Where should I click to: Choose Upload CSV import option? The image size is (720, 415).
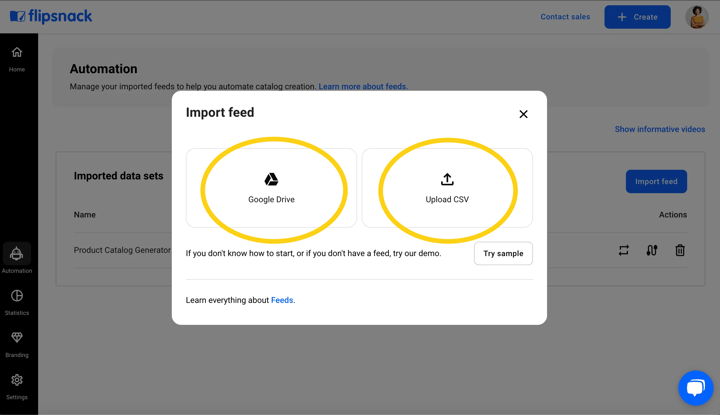(447, 188)
